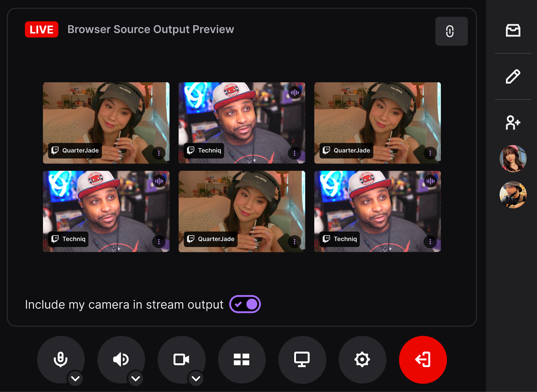This screenshot has width=537, height=392.
Task: Expand the microphone options chevron
Action: 76,379
